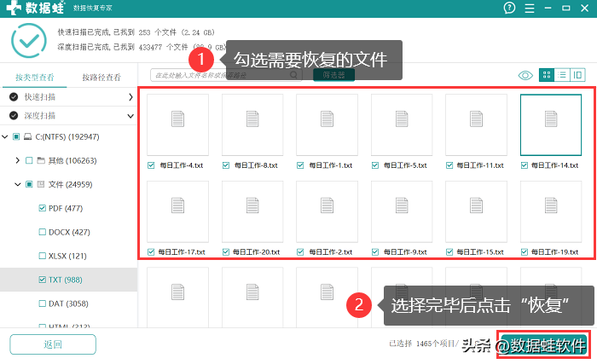The height and width of the screenshot is (364, 597).
Task: Select the DOCX (427) file type label
Action: coord(69,232)
